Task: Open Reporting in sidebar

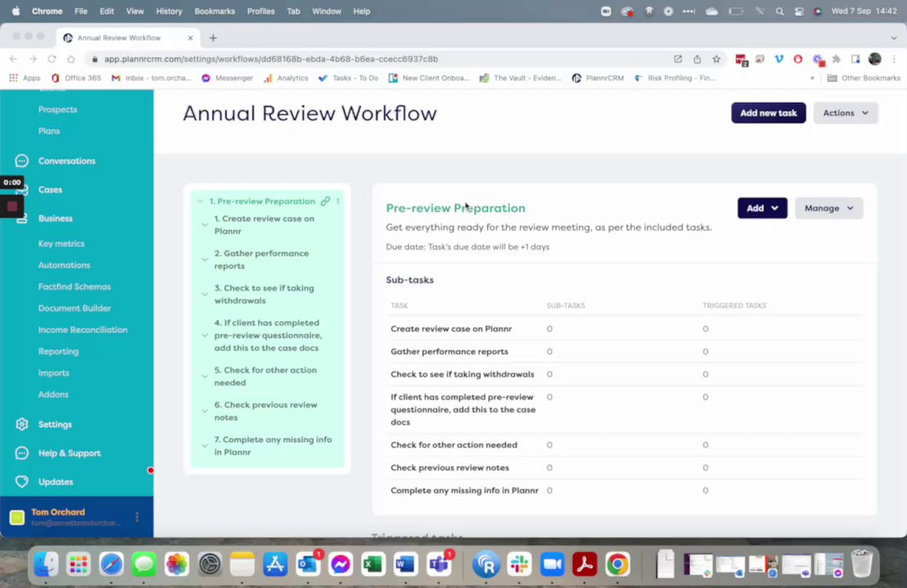Action: [x=58, y=351]
